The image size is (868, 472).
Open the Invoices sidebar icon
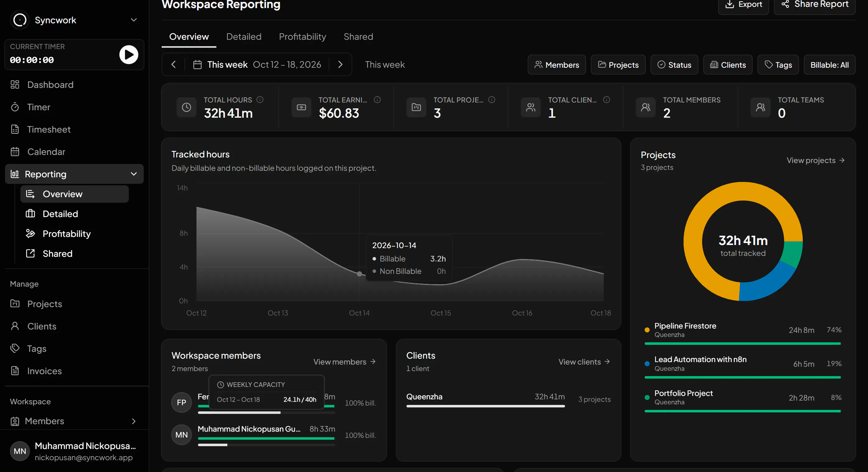[15, 371]
